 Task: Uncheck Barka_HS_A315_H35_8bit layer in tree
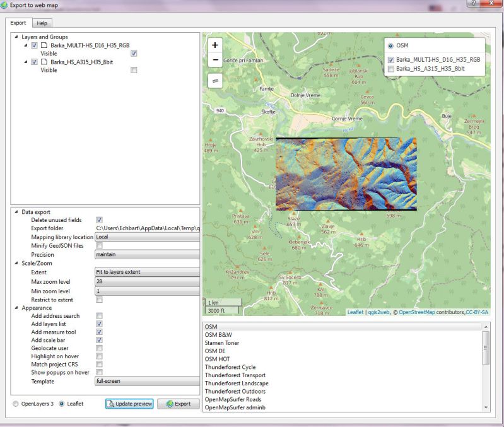pos(35,62)
